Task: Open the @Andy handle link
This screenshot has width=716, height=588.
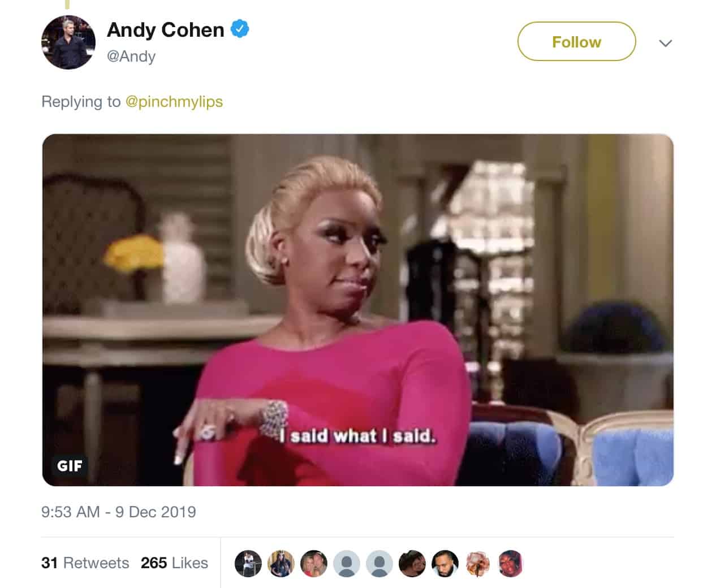Action: tap(131, 57)
